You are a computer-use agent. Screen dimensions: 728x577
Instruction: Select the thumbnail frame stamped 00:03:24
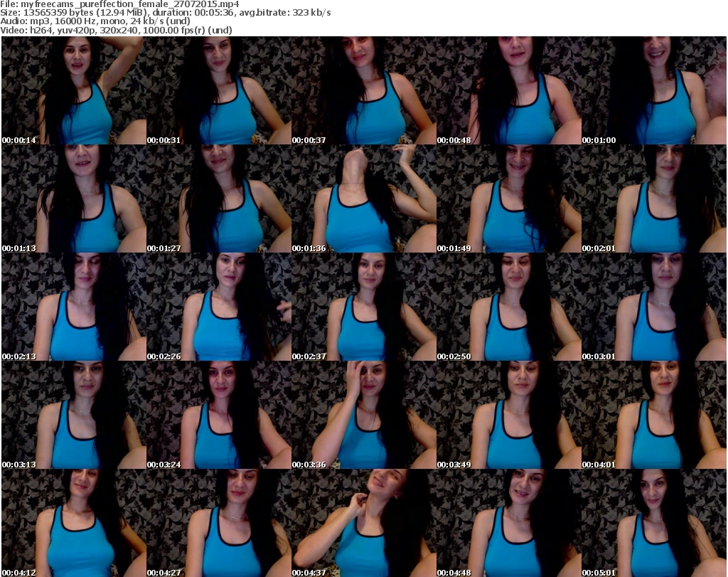pyautogui.click(x=219, y=415)
